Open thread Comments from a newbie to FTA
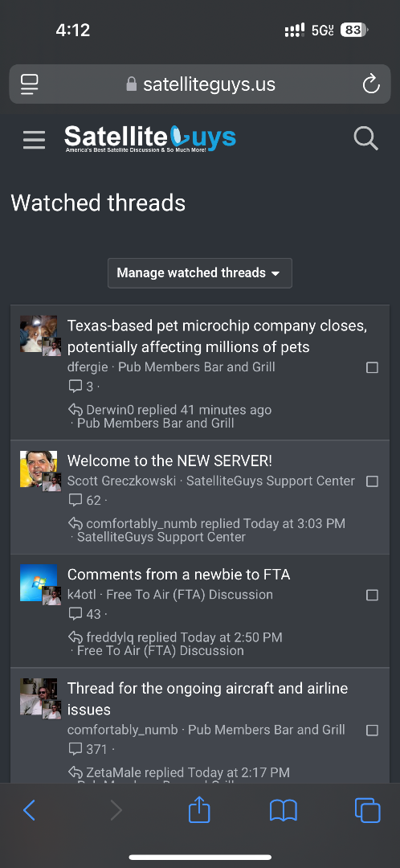 click(x=178, y=575)
